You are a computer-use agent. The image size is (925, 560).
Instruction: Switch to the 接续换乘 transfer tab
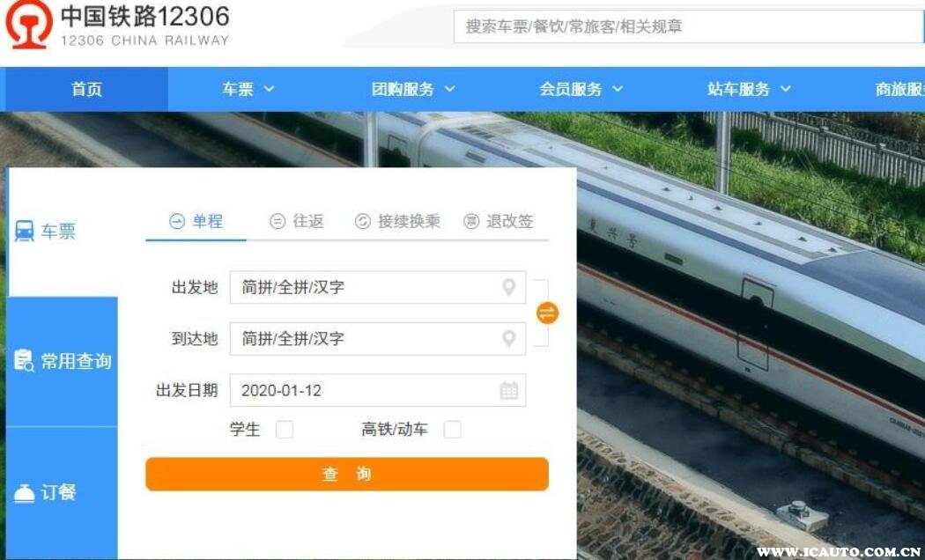(397, 221)
